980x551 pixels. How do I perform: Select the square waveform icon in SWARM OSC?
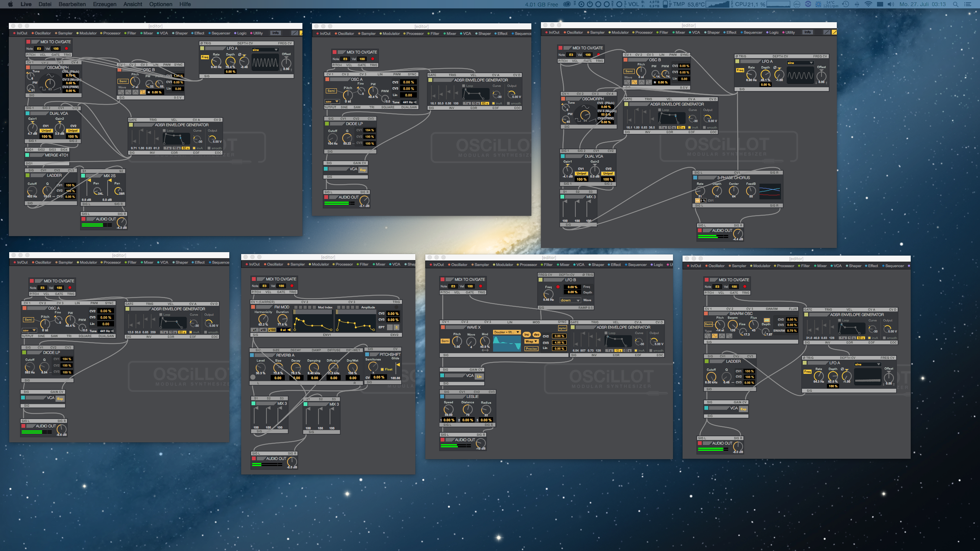coord(729,336)
